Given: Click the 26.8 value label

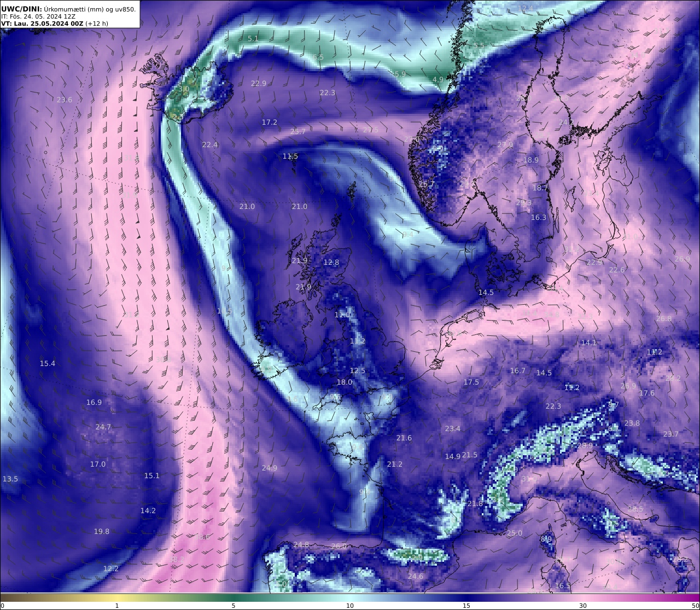Looking at the screenshot, I should click(x=664, y=318).
